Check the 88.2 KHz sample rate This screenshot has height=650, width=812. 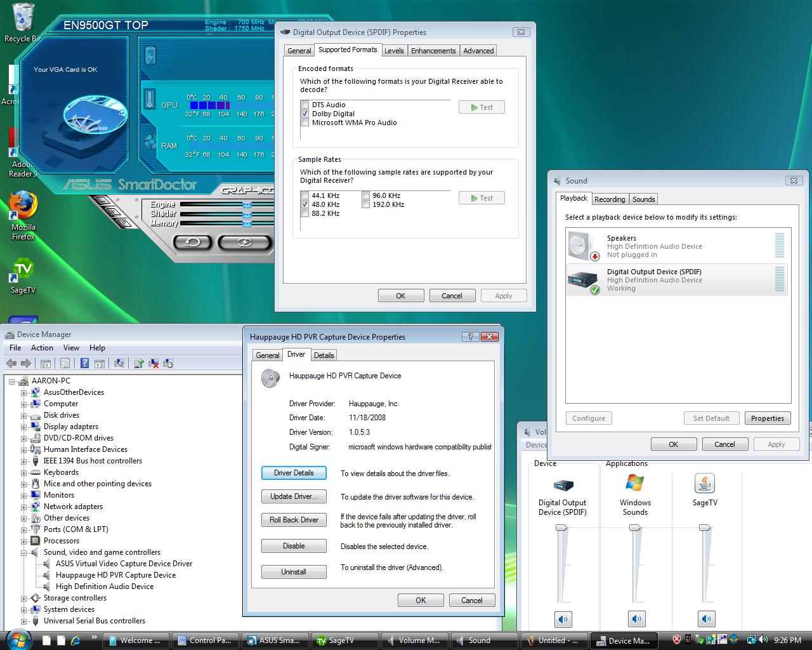point(304,213)
